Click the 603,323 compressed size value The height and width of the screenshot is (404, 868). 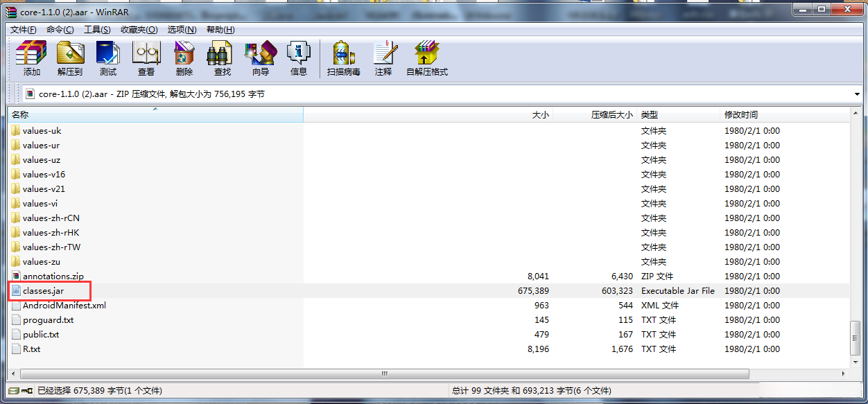(617, 291)
